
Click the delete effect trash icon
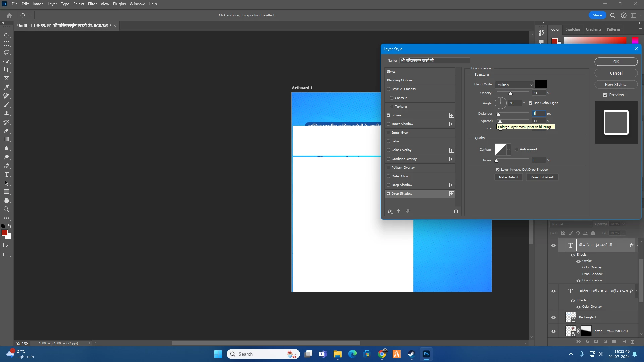[x=456, y=211]
